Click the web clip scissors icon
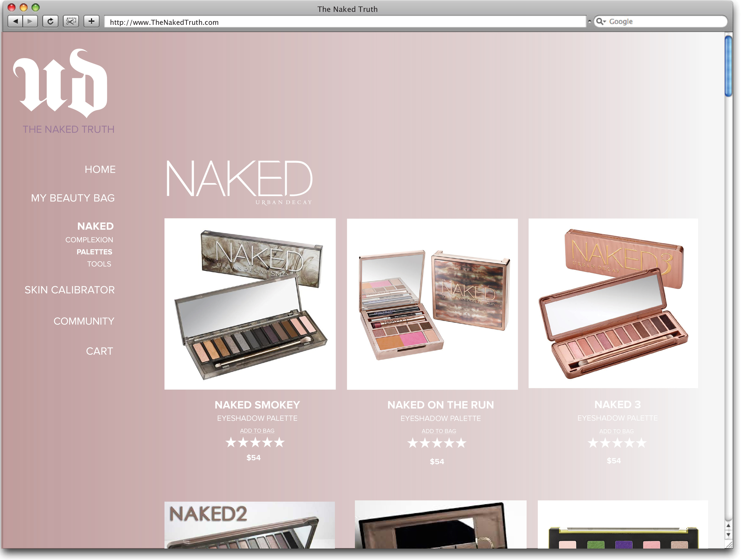741x560 pixels. pyautogui.click(x=71, y=21)
